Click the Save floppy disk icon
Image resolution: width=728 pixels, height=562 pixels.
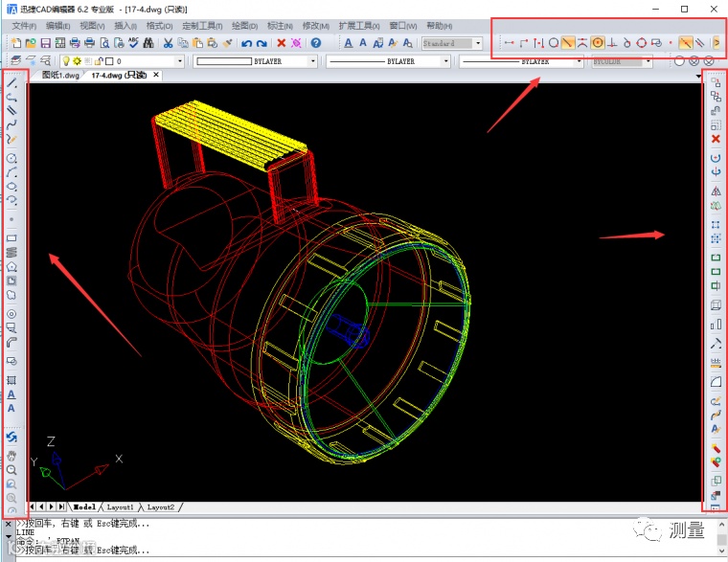[x=46, y=43]
